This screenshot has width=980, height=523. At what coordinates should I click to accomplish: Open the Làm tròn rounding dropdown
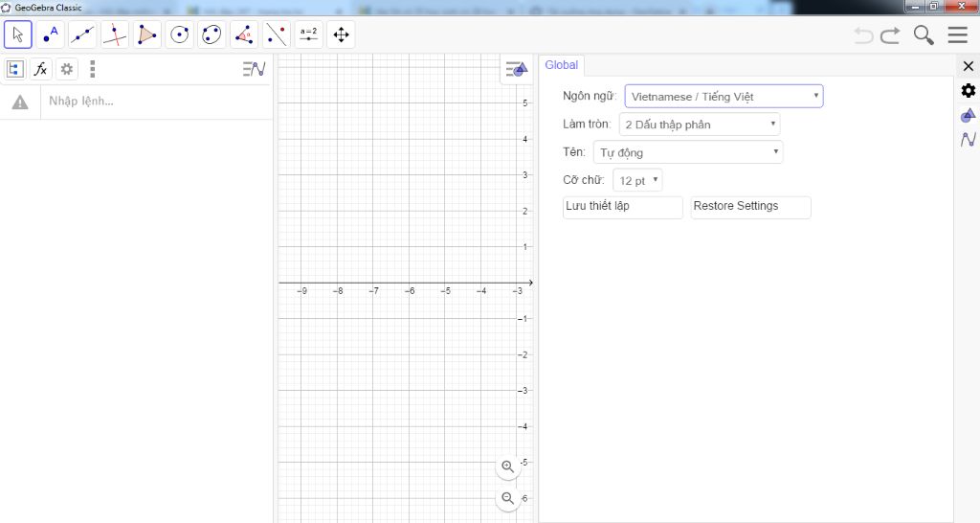pos(700,125)
